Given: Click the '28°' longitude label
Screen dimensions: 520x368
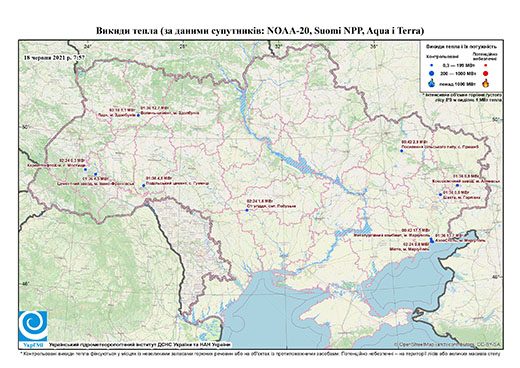Looking at the screenshot, I should coord(183,46).
